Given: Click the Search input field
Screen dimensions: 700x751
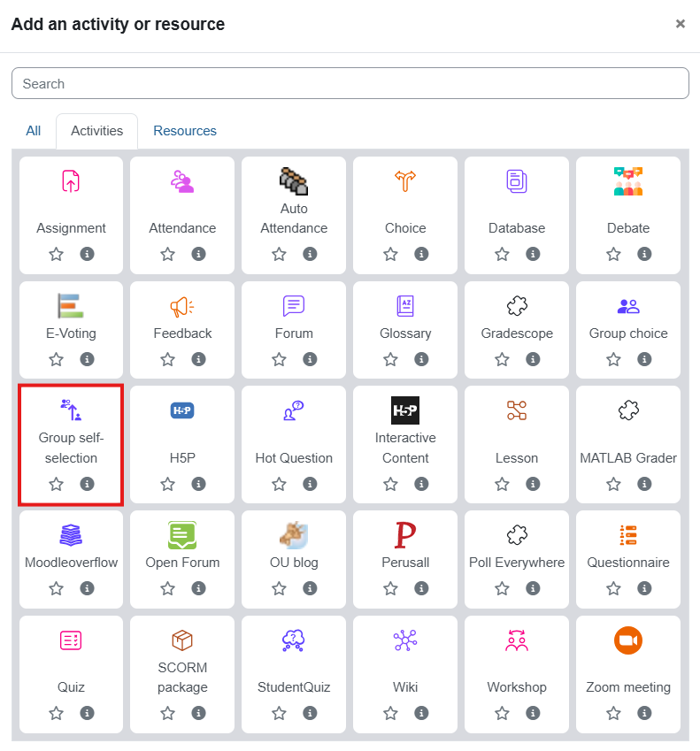Looking at the screenshot, I should [x=350, y=84].
